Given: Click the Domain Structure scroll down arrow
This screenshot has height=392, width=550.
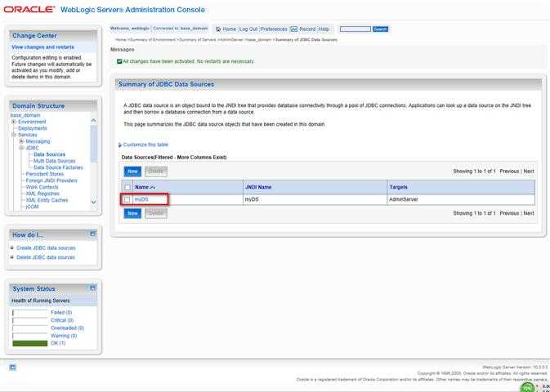Looking at the screenshot, I should [x=93, y=202].
